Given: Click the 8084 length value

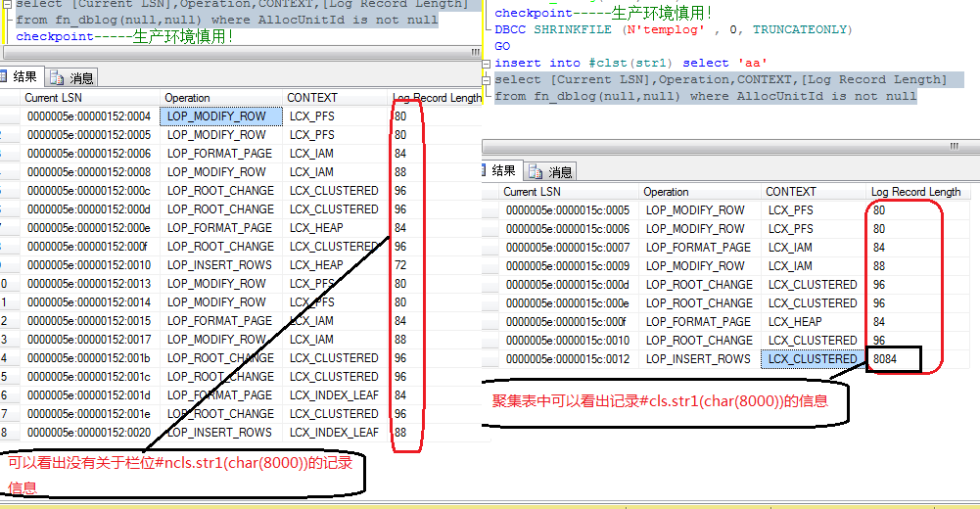Looking at the screenshot, I should click(885, 359).
